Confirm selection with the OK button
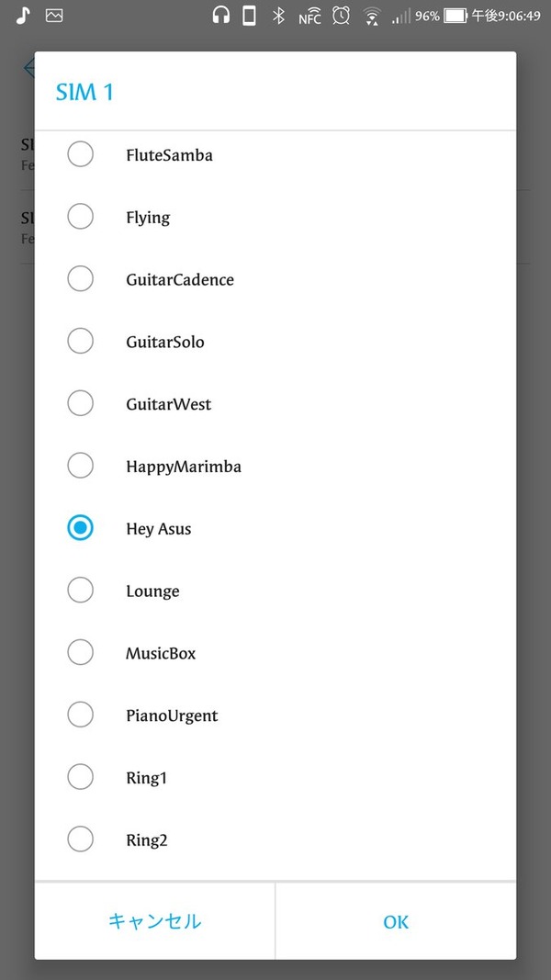The height and width of the screenshot is (980, 551). pos(396,921)
